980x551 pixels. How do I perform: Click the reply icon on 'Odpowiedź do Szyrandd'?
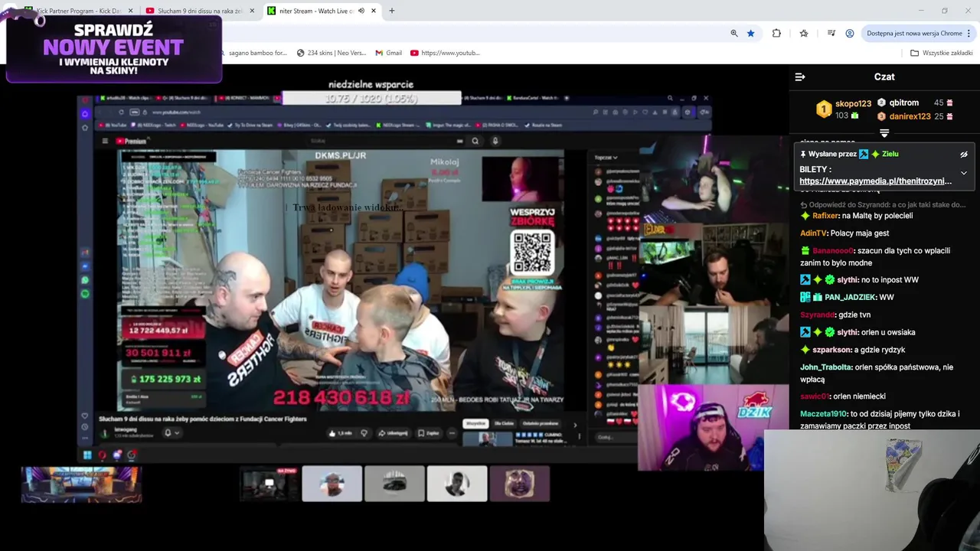click(804, 205)
